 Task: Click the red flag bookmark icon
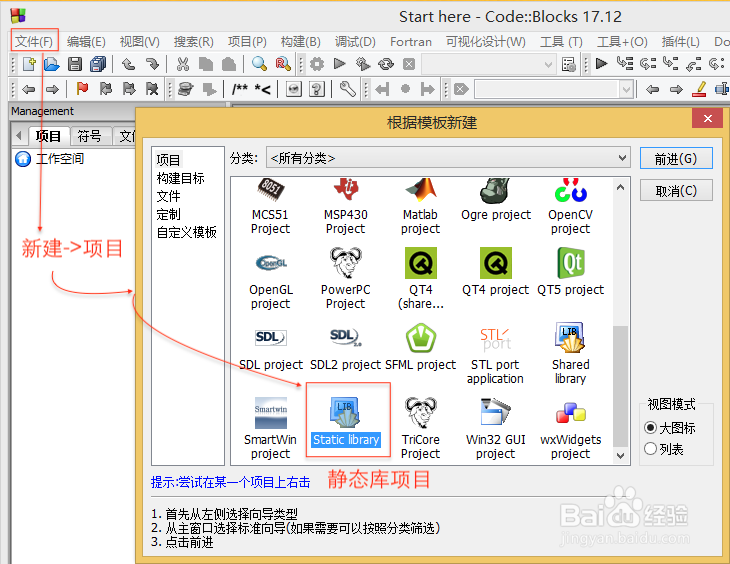pos(82,88)
